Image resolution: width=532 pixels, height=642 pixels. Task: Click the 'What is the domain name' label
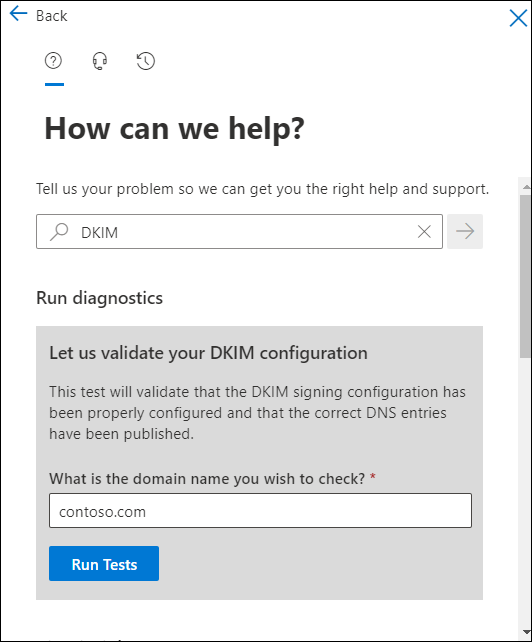click(x=207, y=479)
